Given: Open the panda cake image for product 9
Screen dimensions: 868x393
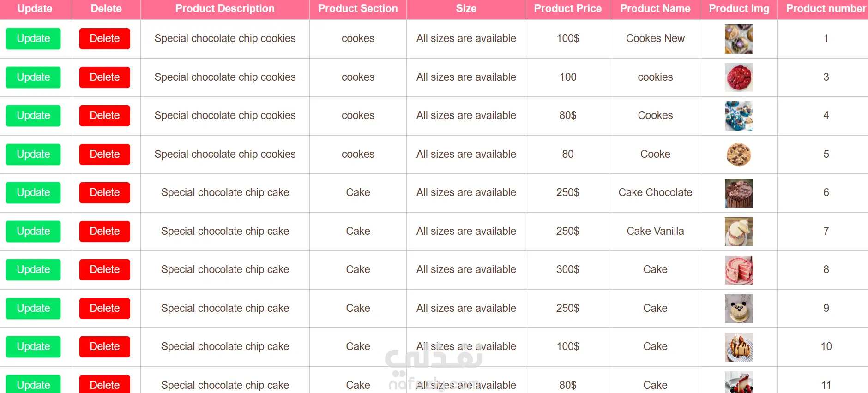Looking at the screenshot, I should [739, 309].
